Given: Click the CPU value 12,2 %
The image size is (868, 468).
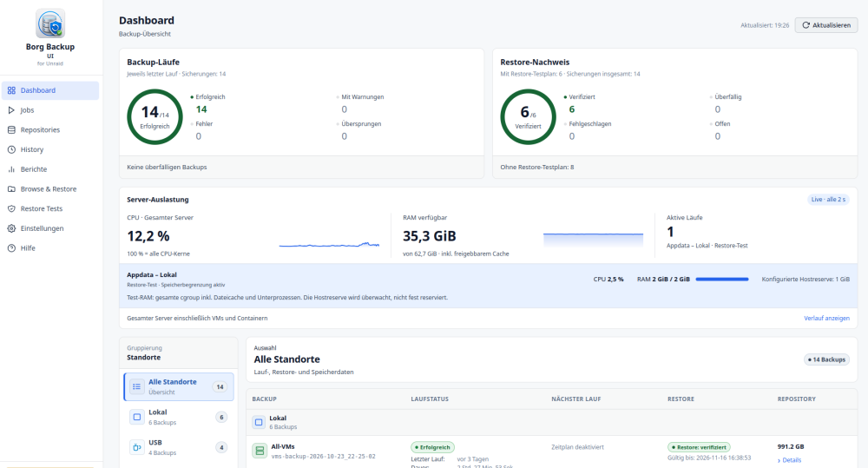Looking at the screenshot, I should point(148,236).
